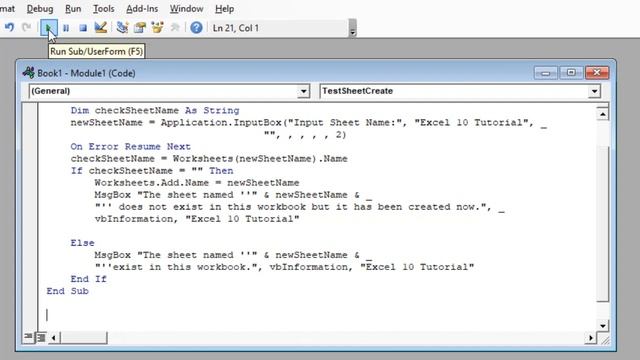The height and width of the screenshot is (360, 640).
Task: Click the Break pause icon
Action: click(66, 28)
